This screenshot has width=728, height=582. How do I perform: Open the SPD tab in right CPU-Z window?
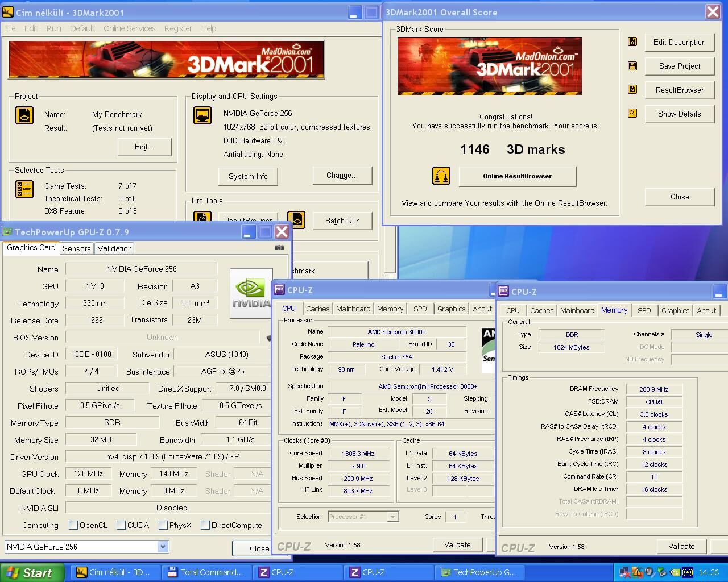644,310
